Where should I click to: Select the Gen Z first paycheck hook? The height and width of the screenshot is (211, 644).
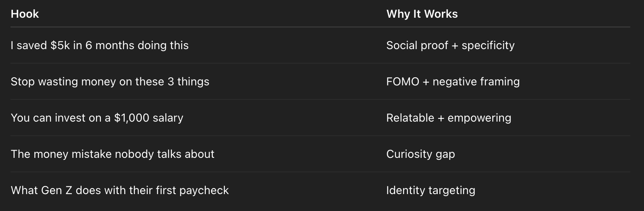119,190
